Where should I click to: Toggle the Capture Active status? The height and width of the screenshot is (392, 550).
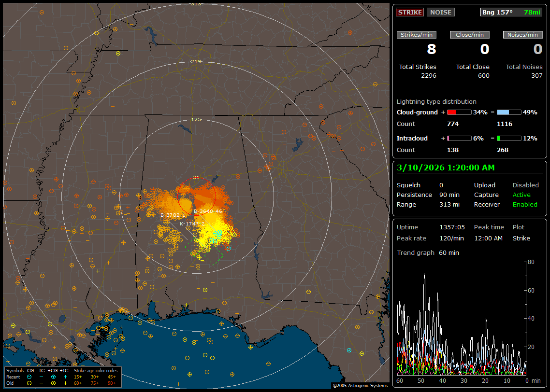pos(521,195)
